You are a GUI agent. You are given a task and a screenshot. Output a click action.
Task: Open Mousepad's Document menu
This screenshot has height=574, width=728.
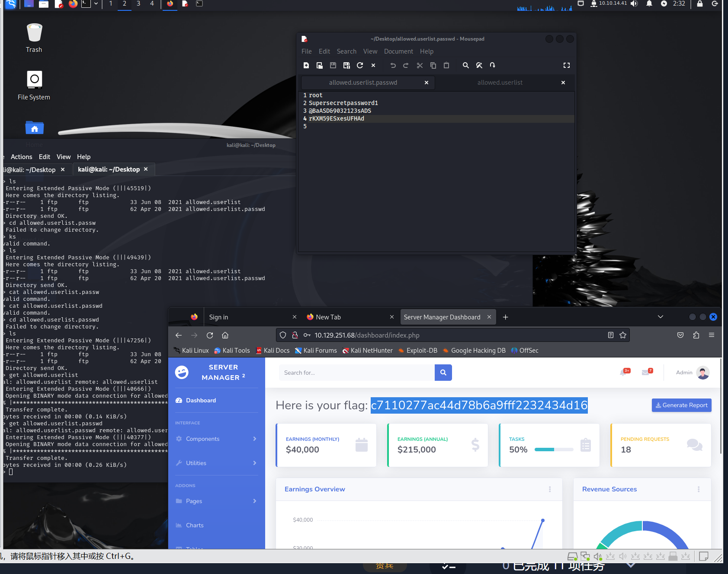(x=398, y=51)
